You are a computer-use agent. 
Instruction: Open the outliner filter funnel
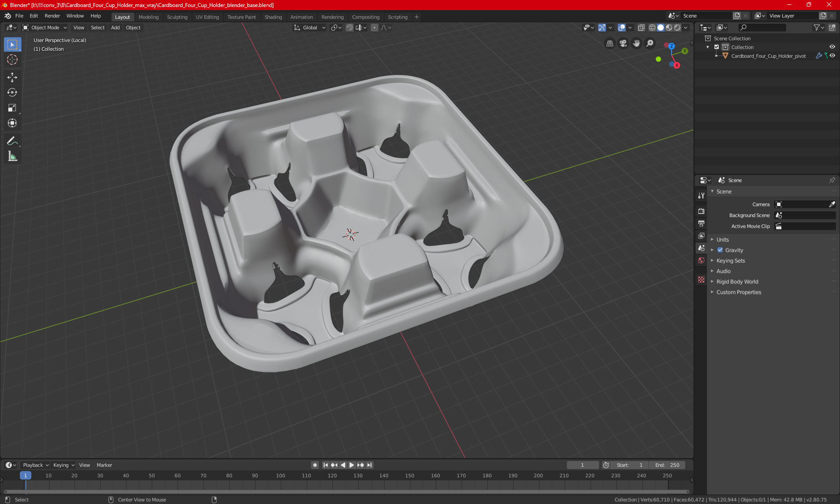pyautogui.click(x=818, y=28)
